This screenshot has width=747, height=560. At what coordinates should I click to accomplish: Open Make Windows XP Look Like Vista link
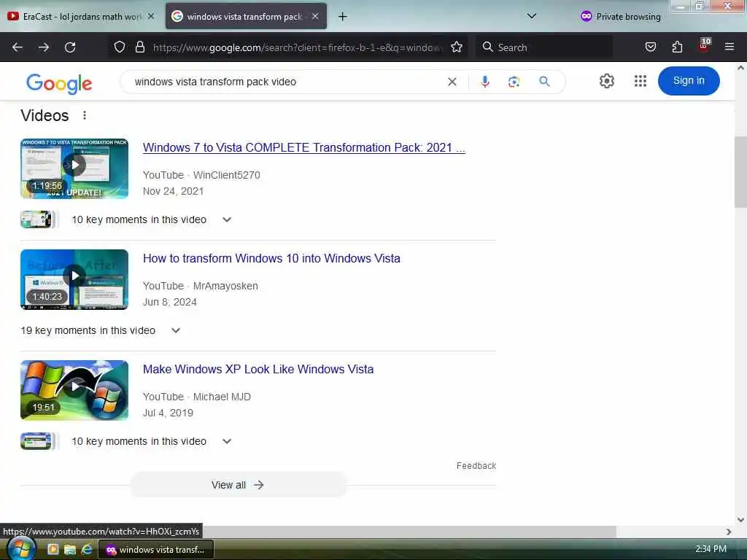258,370
